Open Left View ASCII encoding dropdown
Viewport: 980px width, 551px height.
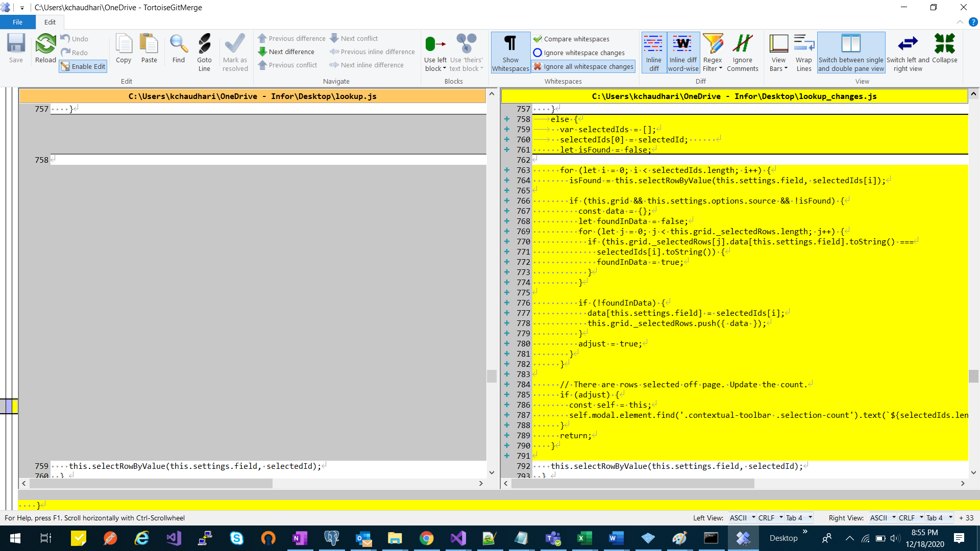click(x=742, y=518)
